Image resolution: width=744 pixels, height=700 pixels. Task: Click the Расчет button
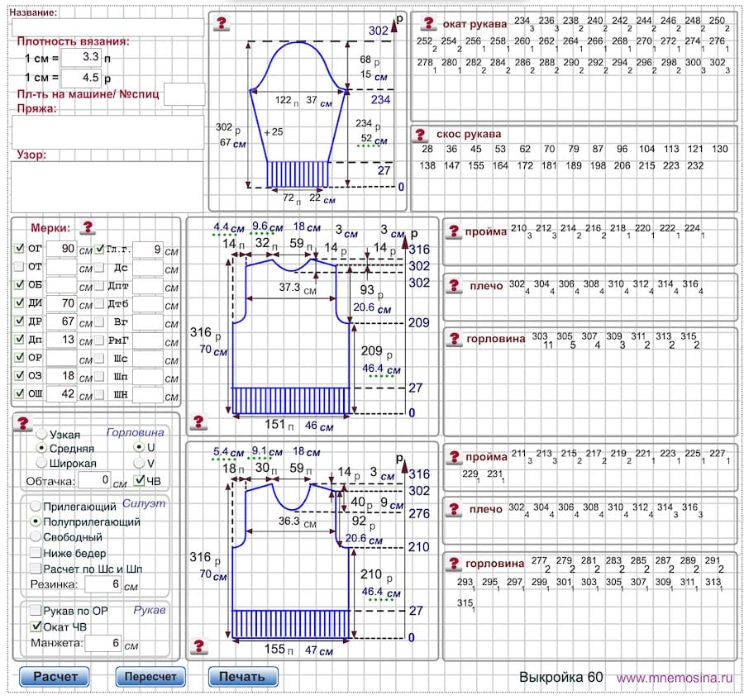click(x=55, y=676)
